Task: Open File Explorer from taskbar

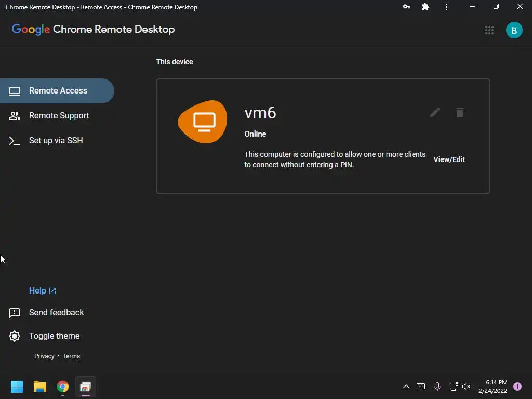Action: pos(39,387)
